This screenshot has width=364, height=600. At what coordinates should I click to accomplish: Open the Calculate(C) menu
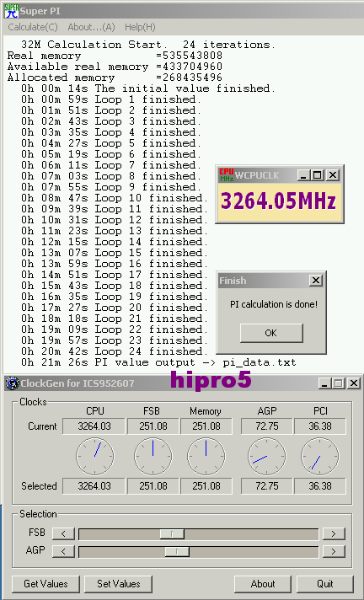(x=33, y=27)
